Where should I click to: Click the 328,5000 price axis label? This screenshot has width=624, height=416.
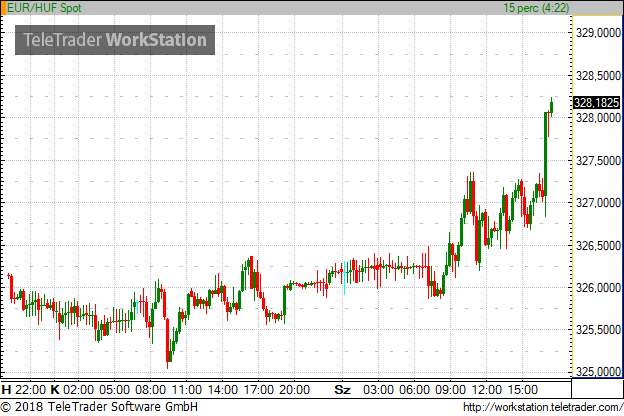pos(598,75)
